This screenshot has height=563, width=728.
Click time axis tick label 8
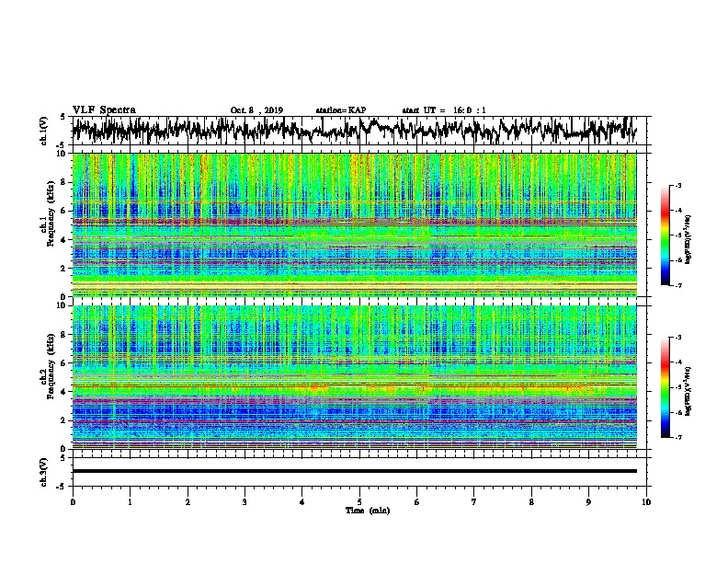531,502
